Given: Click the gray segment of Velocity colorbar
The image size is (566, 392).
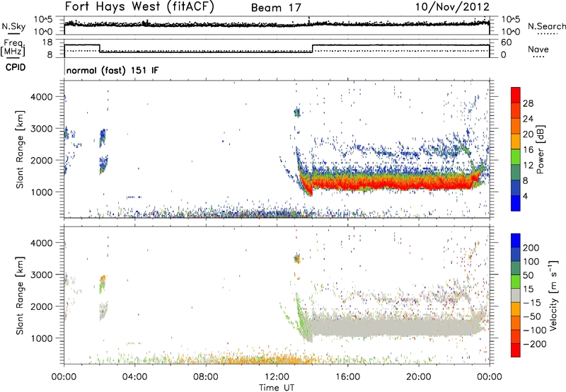Looking at the screenshot, I should pos(516,295).
